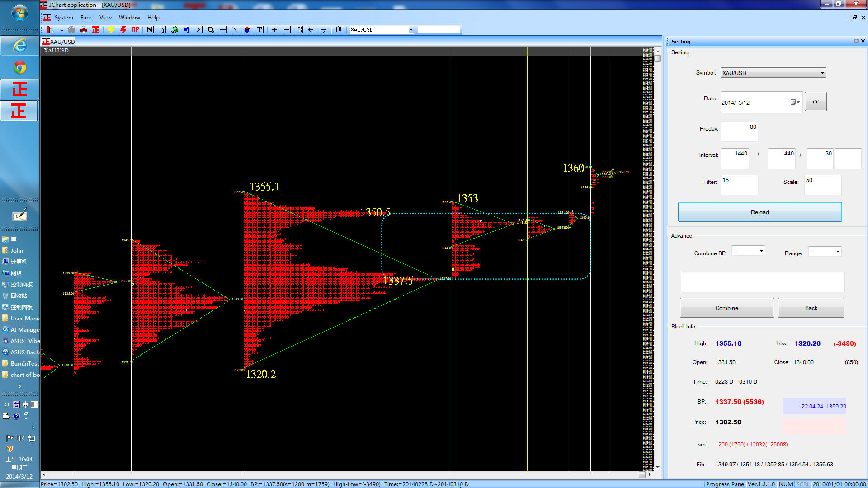Click the Interval field showing 30
This screenshot has width=868, height=488.
(820, 158)
